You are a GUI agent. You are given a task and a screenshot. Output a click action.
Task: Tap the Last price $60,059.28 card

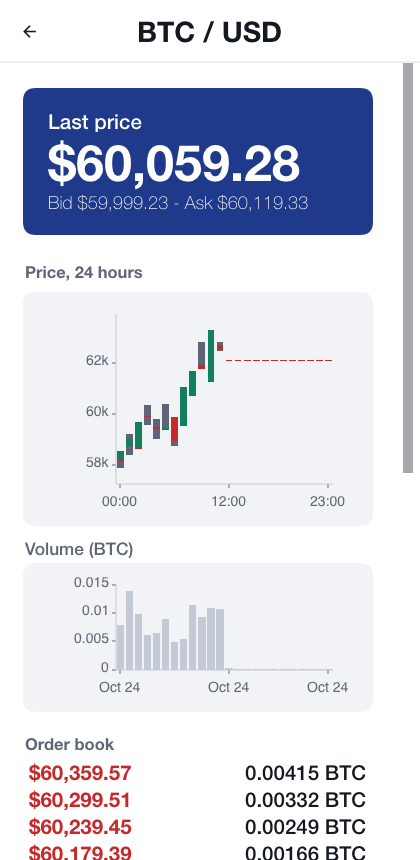[x=198, y=161]
